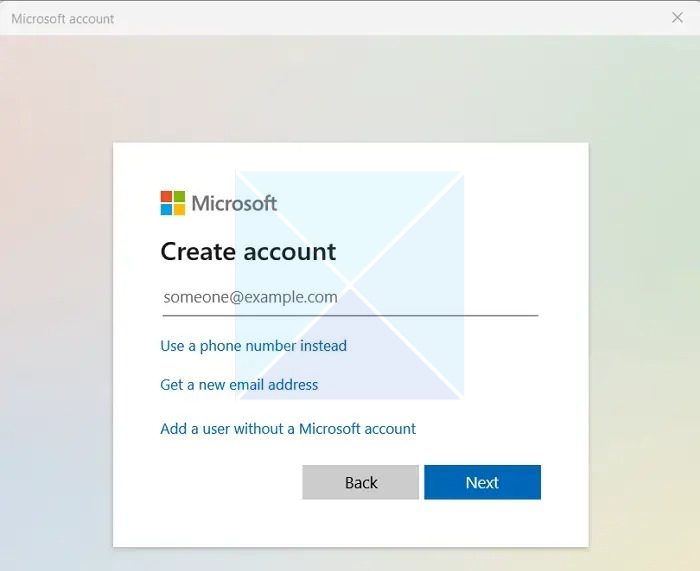Choose 'Get a new email address'
Screen dimensions: 700x571
click(239, 385)
